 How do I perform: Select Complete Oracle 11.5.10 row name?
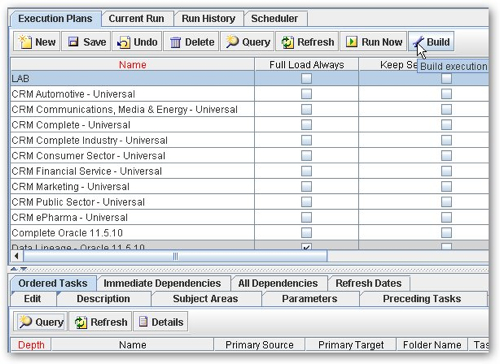[67, 233]
